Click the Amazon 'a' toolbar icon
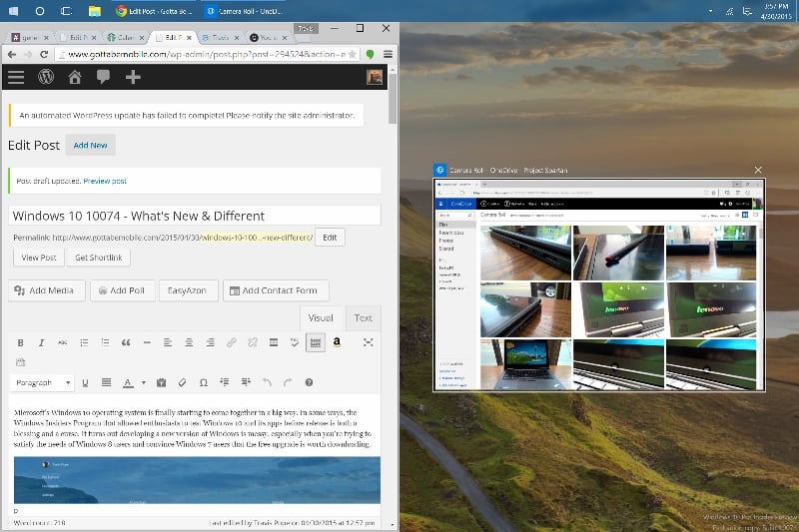Screen dimensions: 799x532 pos(337,342)
